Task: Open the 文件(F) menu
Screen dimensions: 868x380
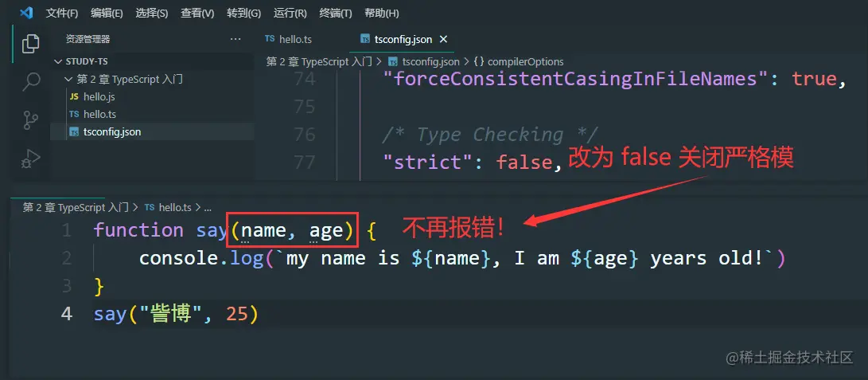Action: point(62,14)
